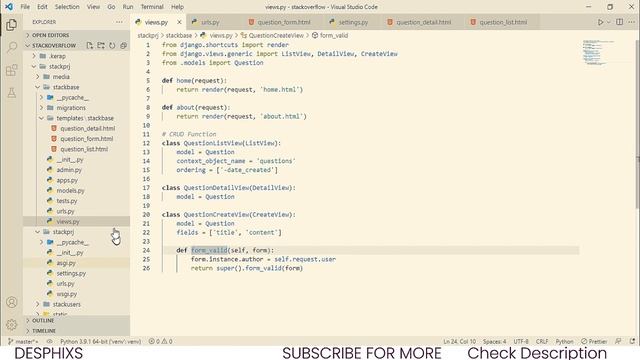The height and width of the screenshot is (360, 640).
Task: Open the View menu
Action: (93, 7)
